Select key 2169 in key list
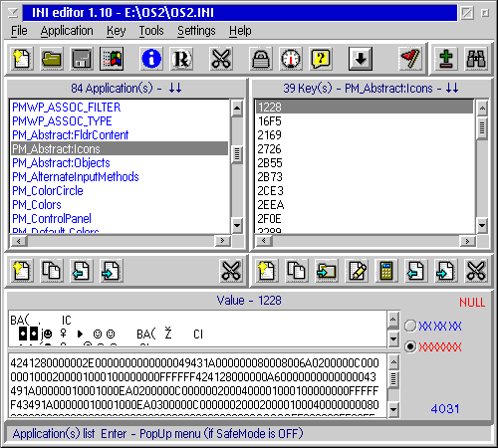Image resolution: width=498 pixels, height=448 pixels. [x=365, y=135]
